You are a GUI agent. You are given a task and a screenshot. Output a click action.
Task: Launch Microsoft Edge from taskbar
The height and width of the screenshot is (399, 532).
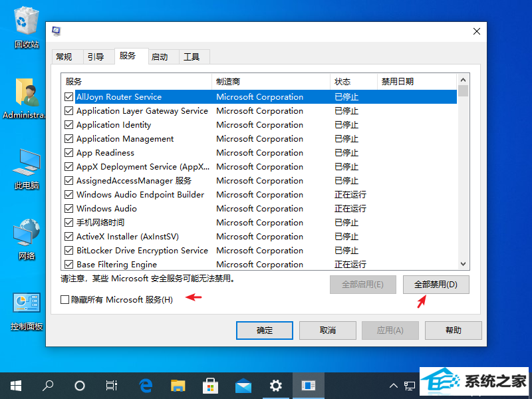point(146,386)
